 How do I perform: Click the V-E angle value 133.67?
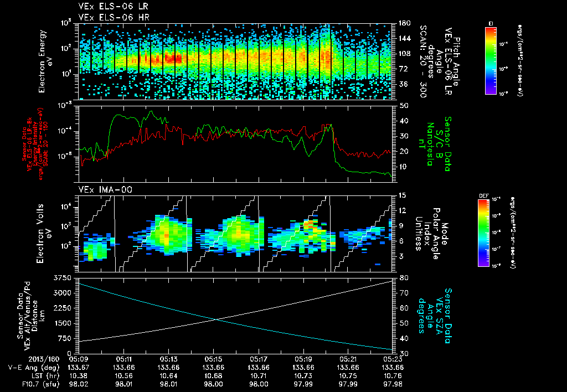pyautogui.click(x=79, y=368)
